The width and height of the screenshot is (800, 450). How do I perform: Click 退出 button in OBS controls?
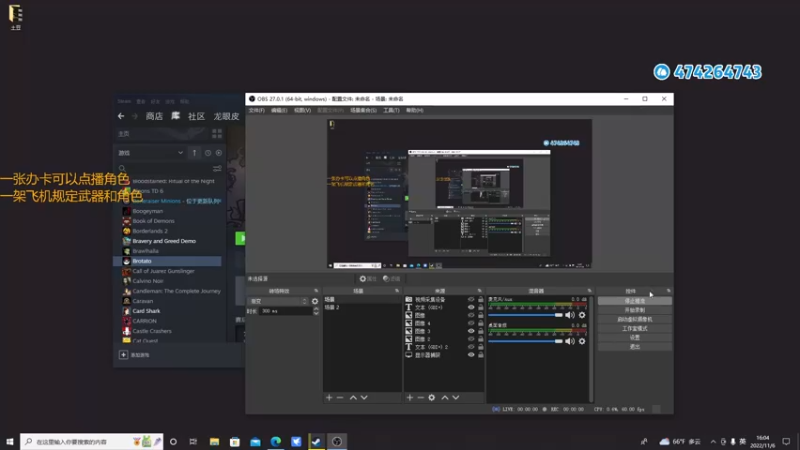pyautogui.click(x=635, y=346)
